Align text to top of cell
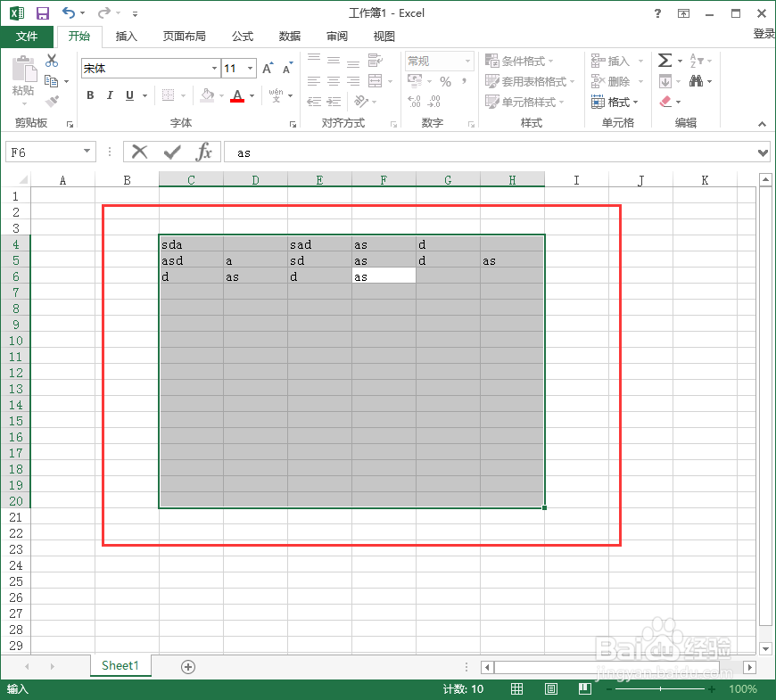This screenshot has width=776, height=700. pyautogui.click(x=314, y=58)
